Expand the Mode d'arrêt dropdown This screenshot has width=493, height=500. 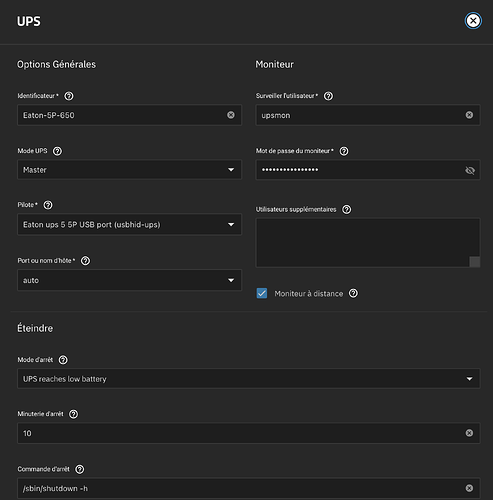[x=249, y=379]
